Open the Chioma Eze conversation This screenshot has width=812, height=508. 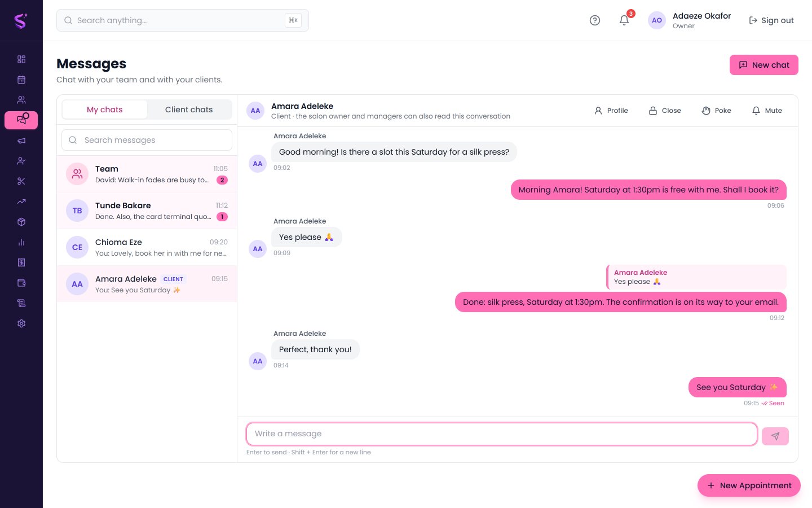coord(147,247)
